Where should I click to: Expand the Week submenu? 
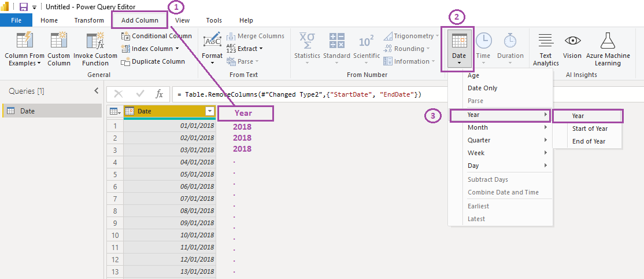click(x=508, y=153)
